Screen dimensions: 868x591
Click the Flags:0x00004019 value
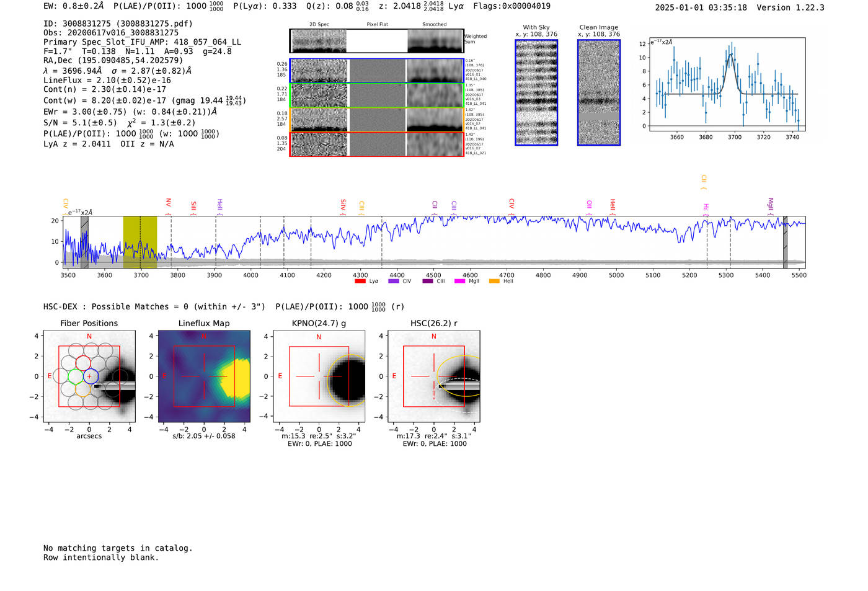click(x=511, y=6)
